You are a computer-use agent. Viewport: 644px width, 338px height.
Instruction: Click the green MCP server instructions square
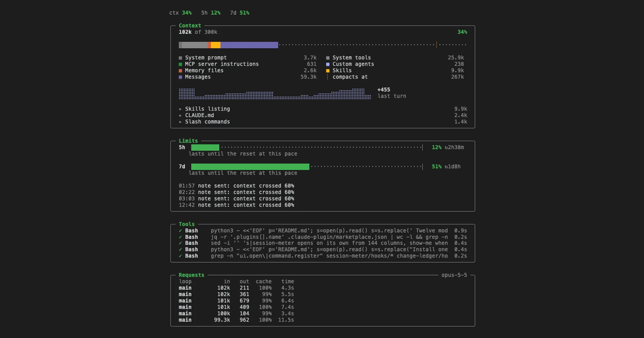pyautogui.click(x=180, y=64)
